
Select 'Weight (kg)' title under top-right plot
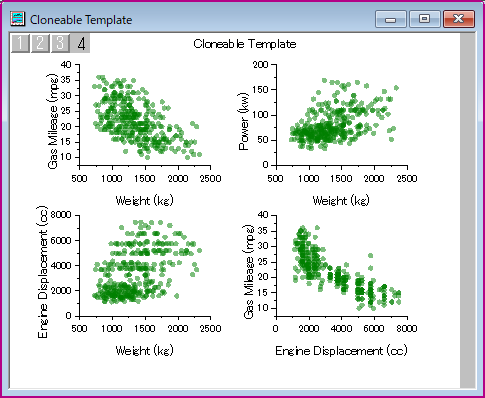(x=341, y=201)
